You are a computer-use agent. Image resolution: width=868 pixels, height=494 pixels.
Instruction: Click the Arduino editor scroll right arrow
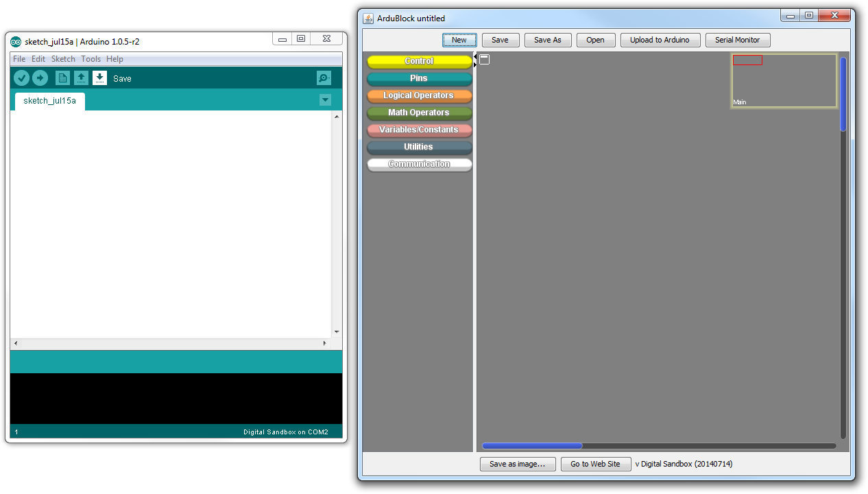click(x=326, y=343)
